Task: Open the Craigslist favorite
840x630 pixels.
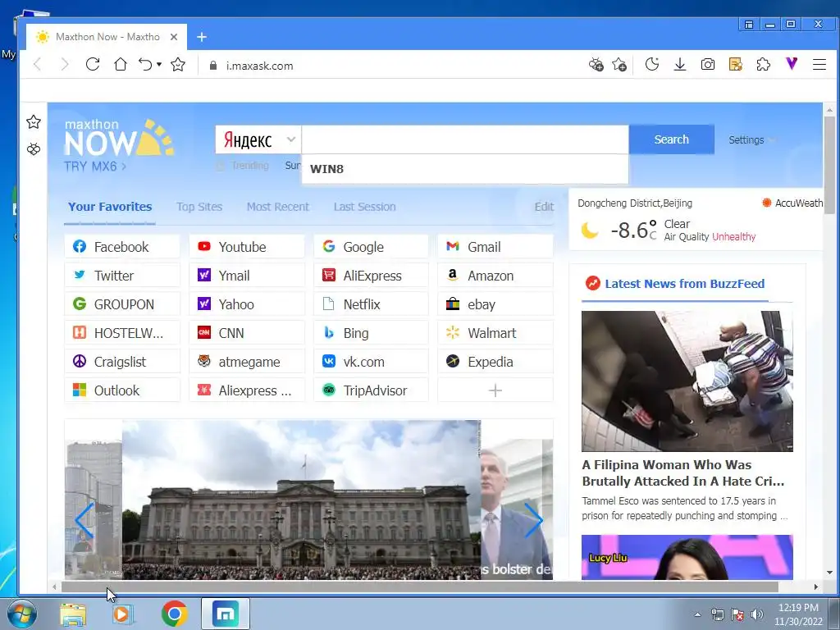Action: 122,362
